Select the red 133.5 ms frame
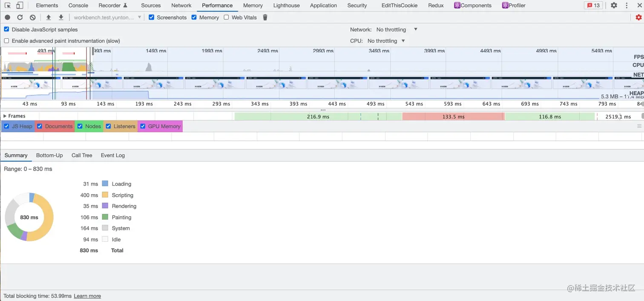644x301 pixels. [453, 116]
